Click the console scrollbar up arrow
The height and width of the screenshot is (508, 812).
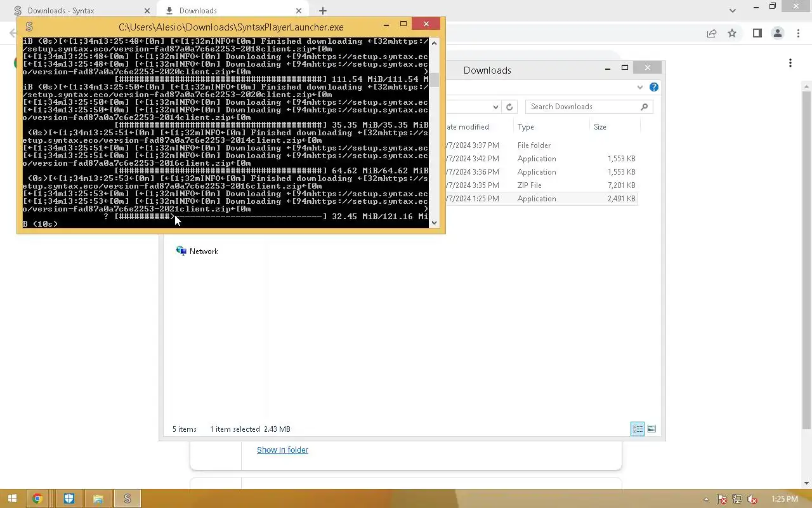click(435, 43)
